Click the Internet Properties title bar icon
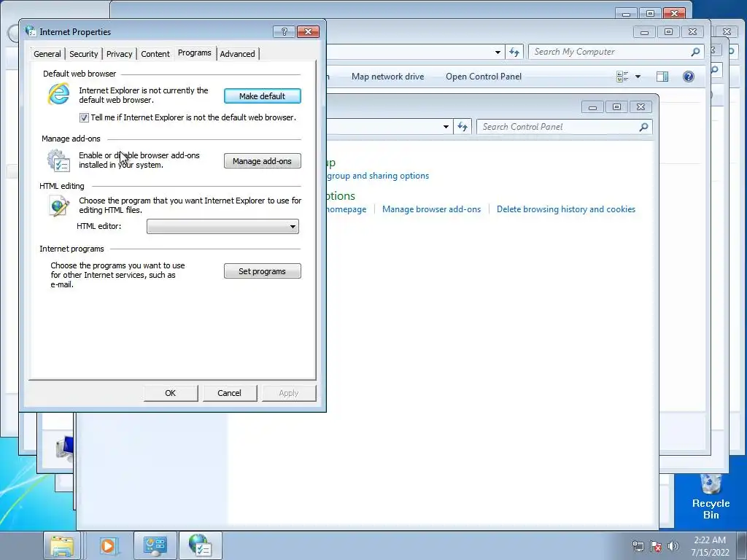Viewport: 747px width, 560px height. click(x=31, y=31)
